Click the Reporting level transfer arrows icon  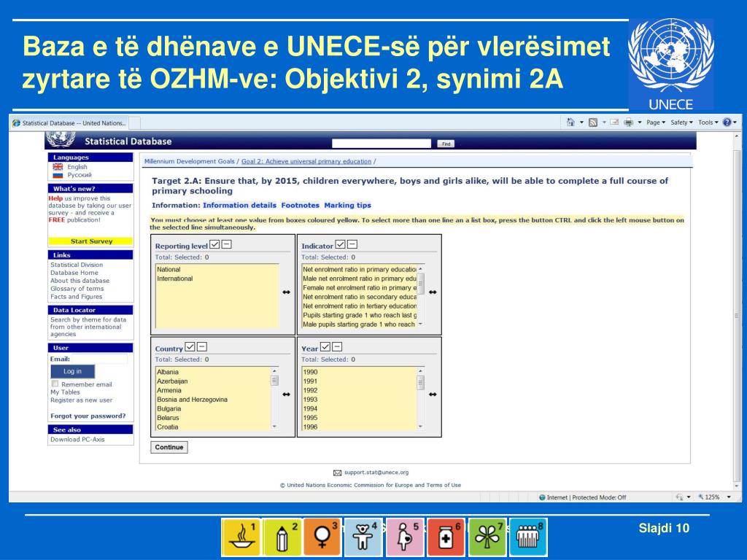click(x=286, y=292)
